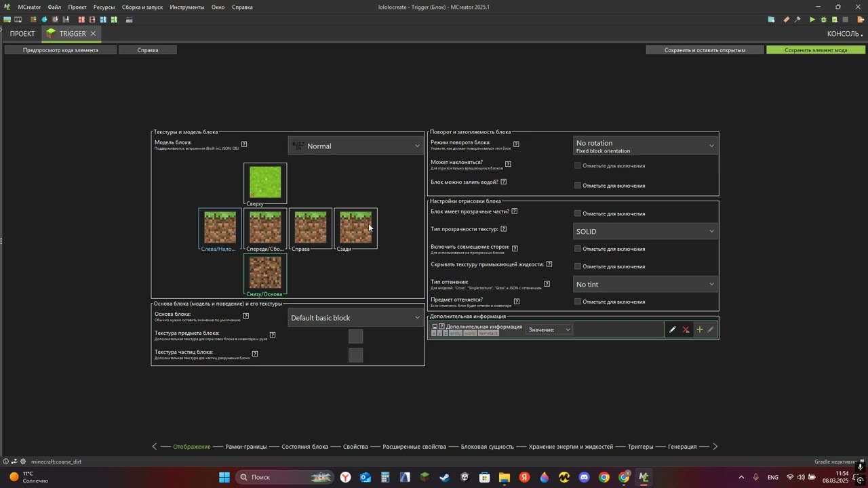Click the green run-server icon beside debug
The image size is (868, 488).
pyautogui.click(x=834, y=20)
